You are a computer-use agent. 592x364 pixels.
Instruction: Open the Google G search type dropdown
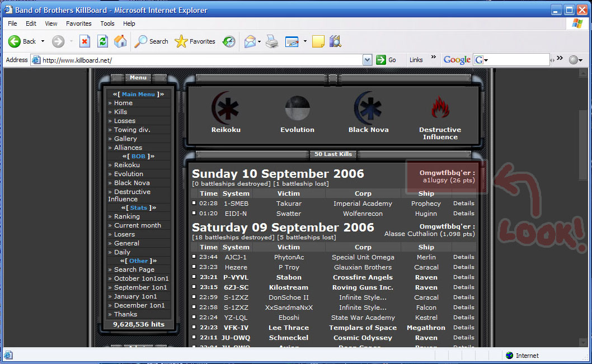click(481, 60)
